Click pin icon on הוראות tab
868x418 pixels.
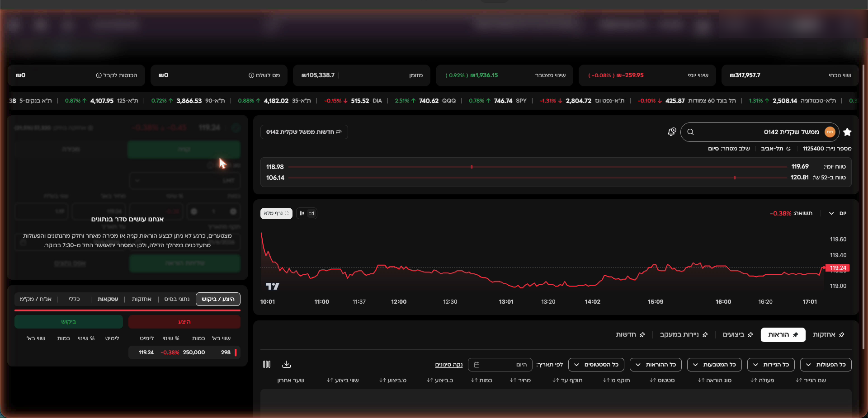click(x=795, y=335)
